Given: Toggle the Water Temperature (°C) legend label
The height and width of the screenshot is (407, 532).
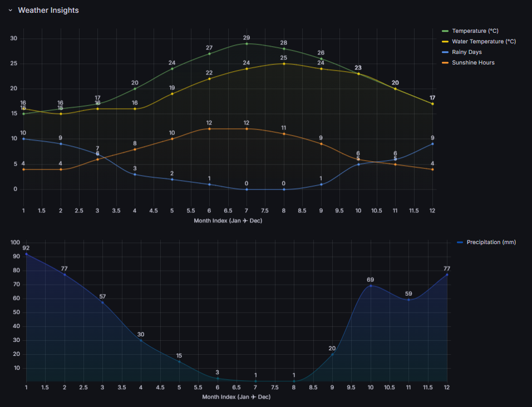Looking at the screenshot, I should (x=484, y=41).
